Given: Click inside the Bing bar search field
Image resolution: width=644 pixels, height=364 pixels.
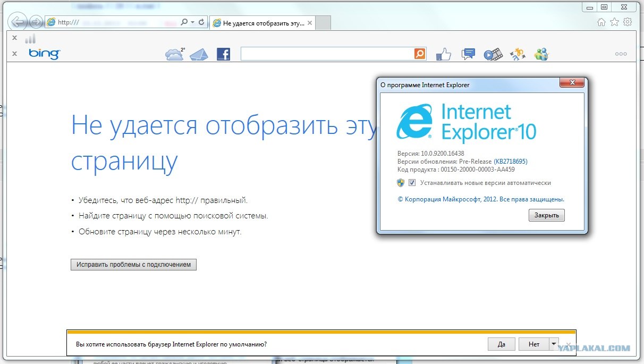Looking at the screenshot, I should (x=327, y=54).
